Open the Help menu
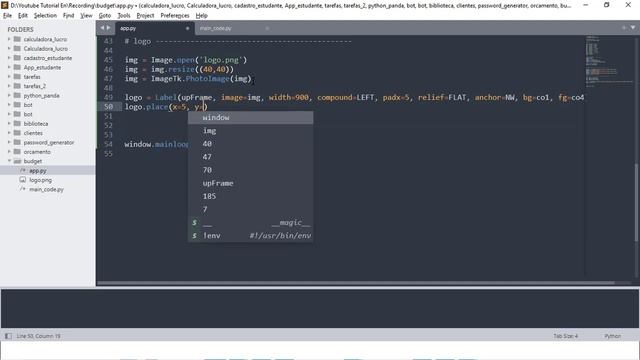The height and width of the screenshot is (360, 640). 202,16
